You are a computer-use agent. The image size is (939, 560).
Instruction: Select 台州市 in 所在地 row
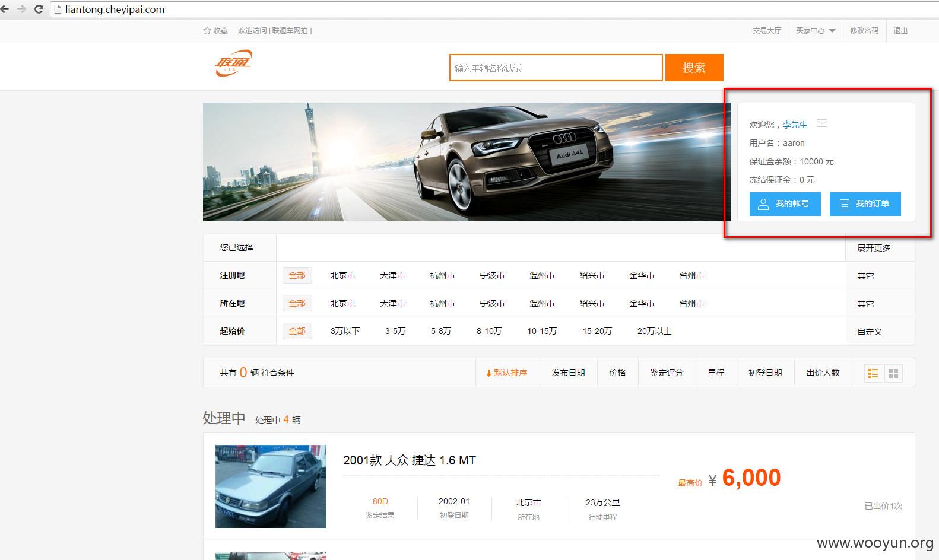[691, 303]
